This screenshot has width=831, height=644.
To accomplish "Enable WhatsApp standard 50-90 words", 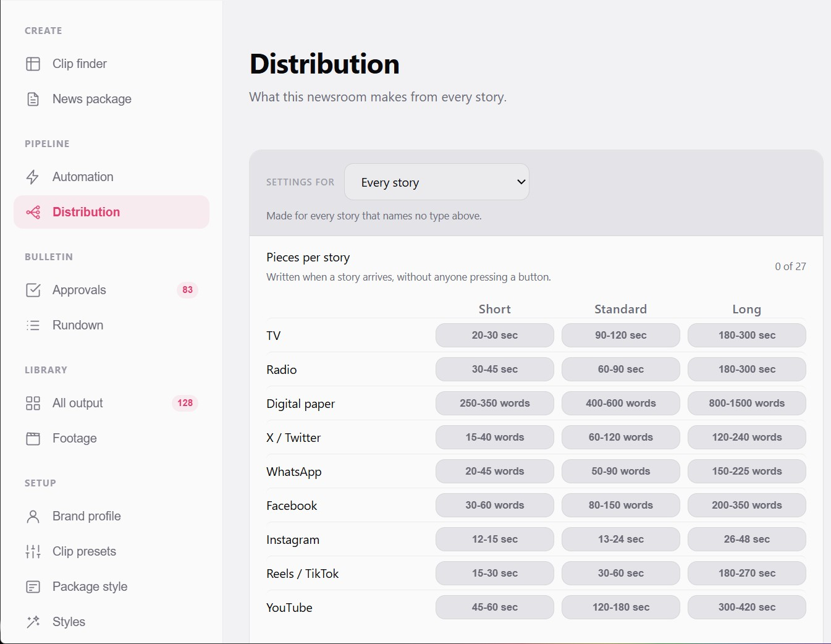I will 621,471.
